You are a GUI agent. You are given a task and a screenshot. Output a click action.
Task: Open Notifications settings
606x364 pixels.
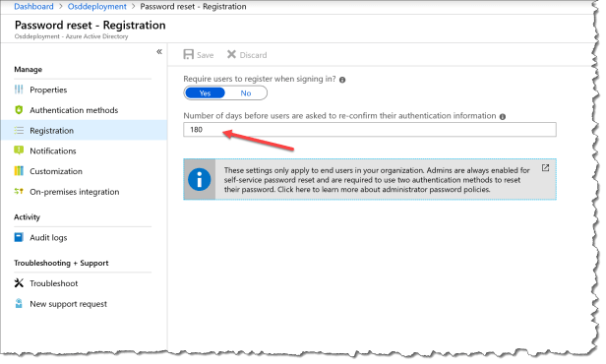53,151
